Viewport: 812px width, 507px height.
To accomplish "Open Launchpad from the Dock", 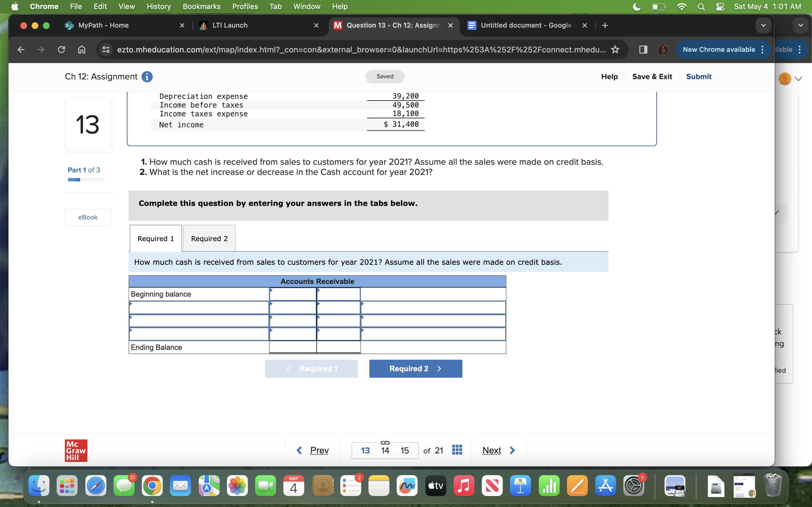I will (67, 485).
